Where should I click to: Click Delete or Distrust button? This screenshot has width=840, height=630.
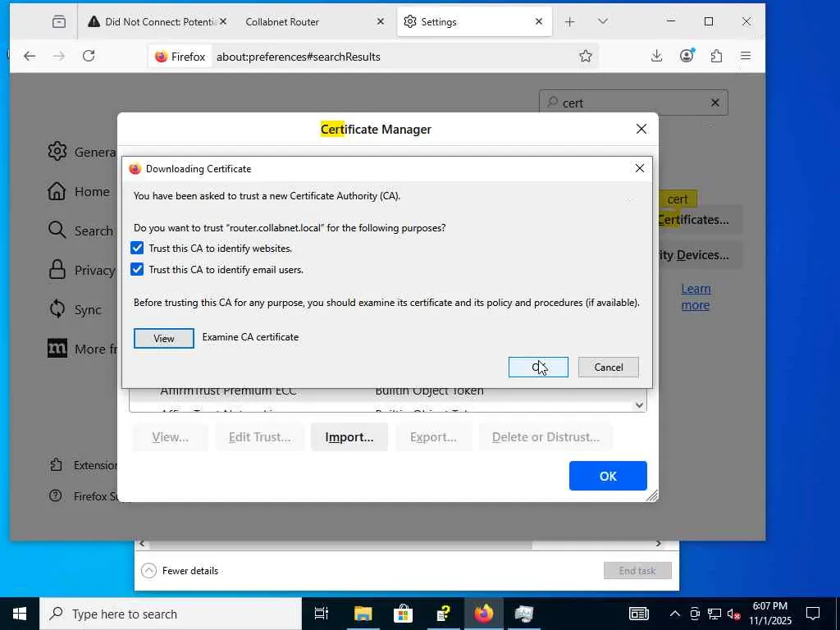point(546,437)
